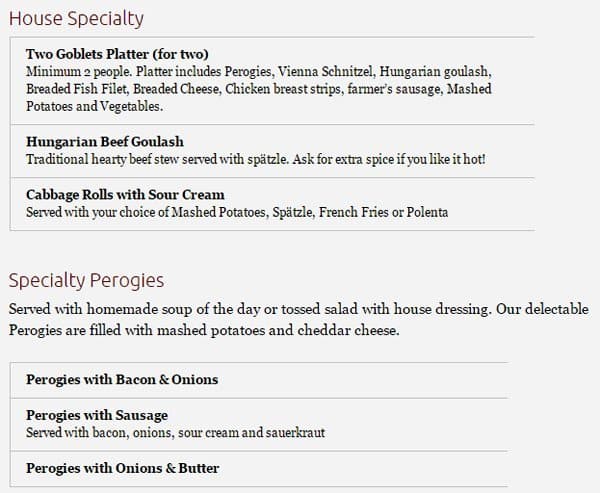The image size is (600, 493).
Task: Select the Two Goblets Platter title
Action: (x=117, y=55)
